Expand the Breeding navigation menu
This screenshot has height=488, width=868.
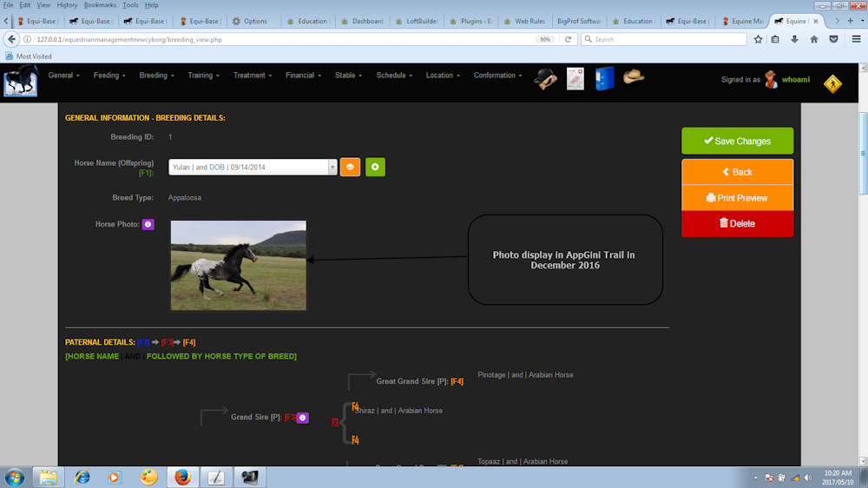point(156,76)
